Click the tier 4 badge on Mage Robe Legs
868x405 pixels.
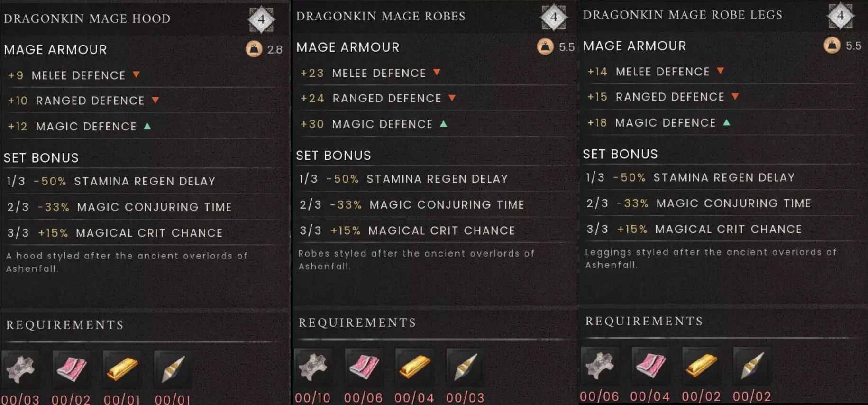[x=841, y=16]
